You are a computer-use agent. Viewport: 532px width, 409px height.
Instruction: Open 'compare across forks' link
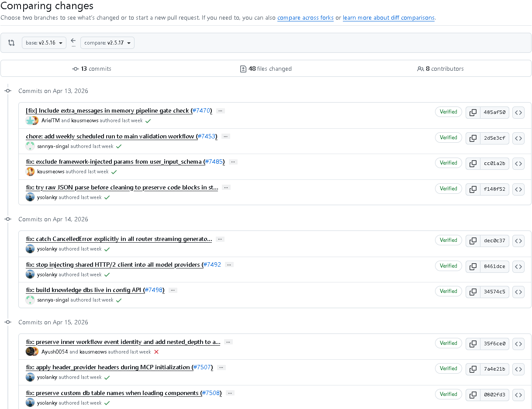[x=305, y=18]
